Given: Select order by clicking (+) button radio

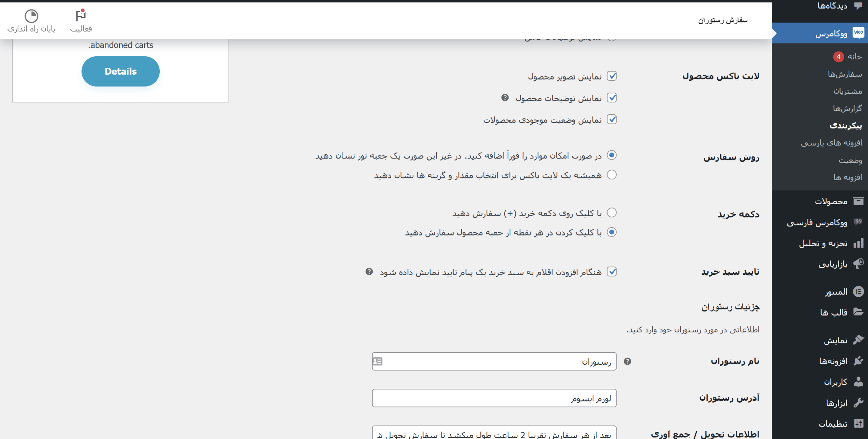Looking at the screenshot, I should [612, 213].
